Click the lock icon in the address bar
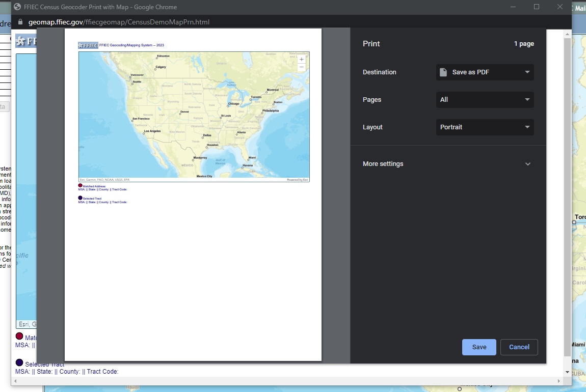 point(20,22)
